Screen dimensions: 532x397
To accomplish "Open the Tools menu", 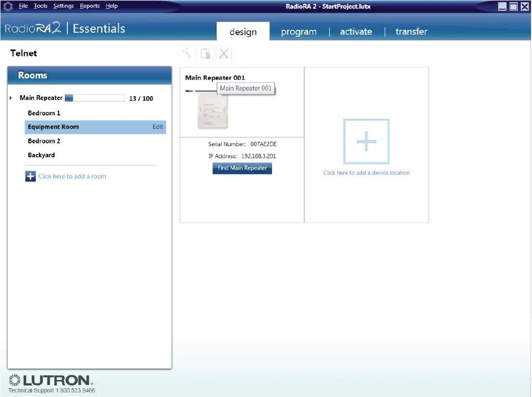I will (40, 6).
